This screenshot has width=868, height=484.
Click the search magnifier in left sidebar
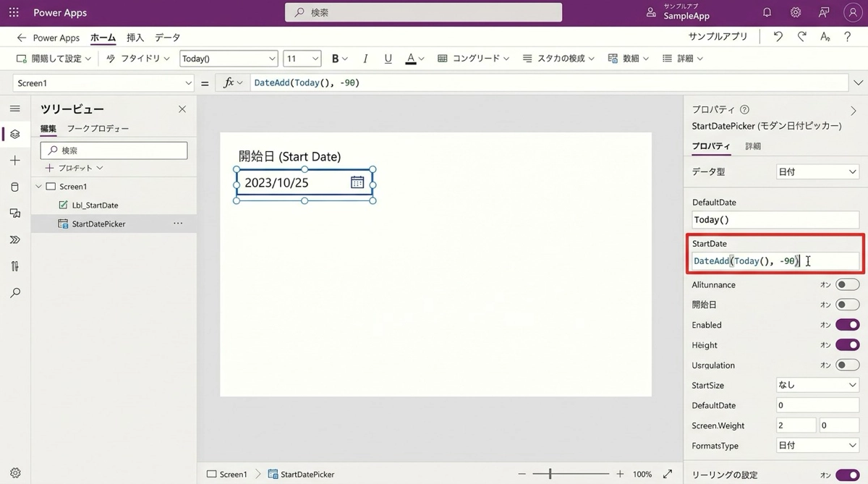coord(15,293)
